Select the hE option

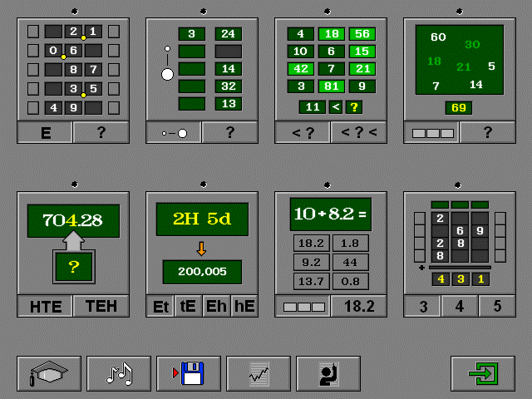click(244, 306)
